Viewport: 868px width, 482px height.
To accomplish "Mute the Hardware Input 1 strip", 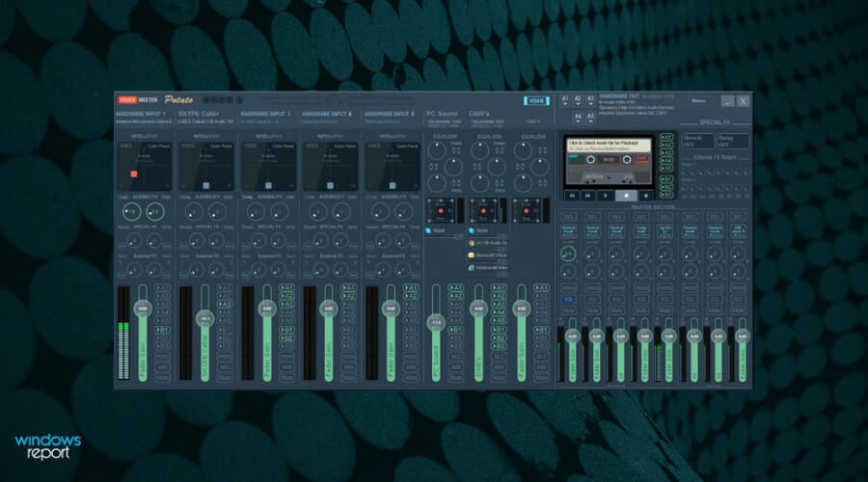I will (x=162, y=378).
